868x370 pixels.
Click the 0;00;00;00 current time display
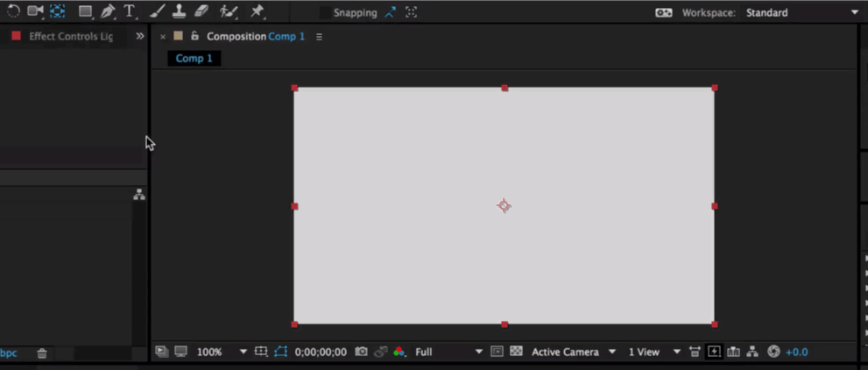[321, 352]
